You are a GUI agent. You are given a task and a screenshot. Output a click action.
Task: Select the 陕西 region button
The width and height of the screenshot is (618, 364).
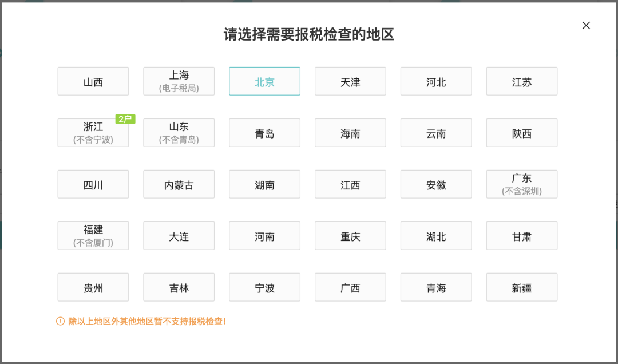tap(522, 133)
